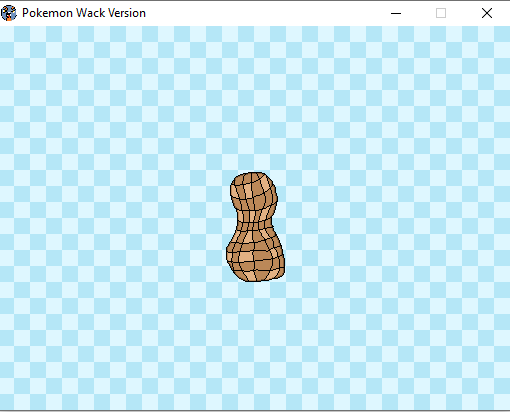Minimize the Pokemon Wack Version window
The height and width of the screenshot is (412, 510).
pyautogui.click(x=396, y=13)
